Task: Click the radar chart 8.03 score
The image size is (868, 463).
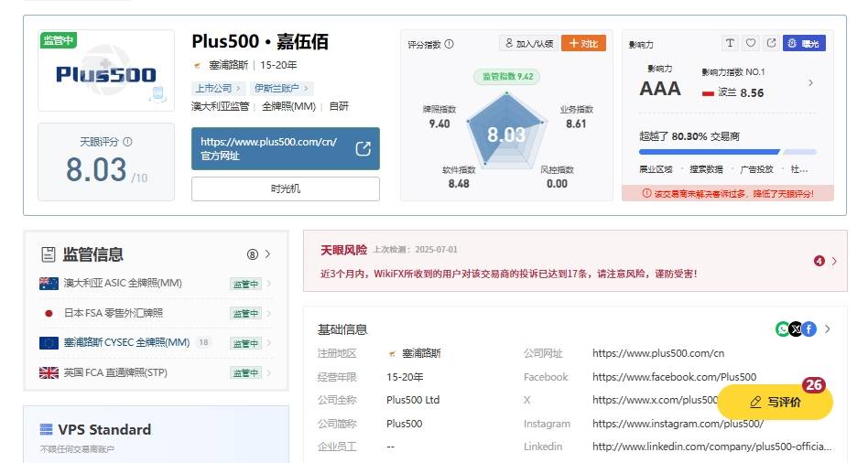Action: pyautogui.click(x=506, y=135)
